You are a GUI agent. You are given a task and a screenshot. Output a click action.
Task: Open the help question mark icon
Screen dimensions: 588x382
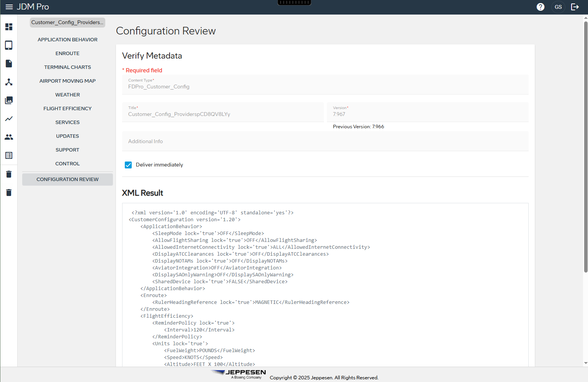tap(540, 7)
